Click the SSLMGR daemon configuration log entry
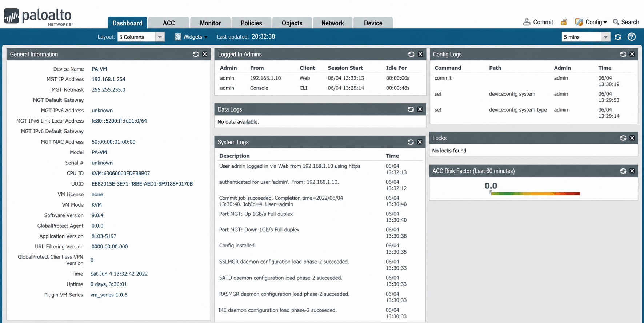The image size is (644, 323). 284,262
